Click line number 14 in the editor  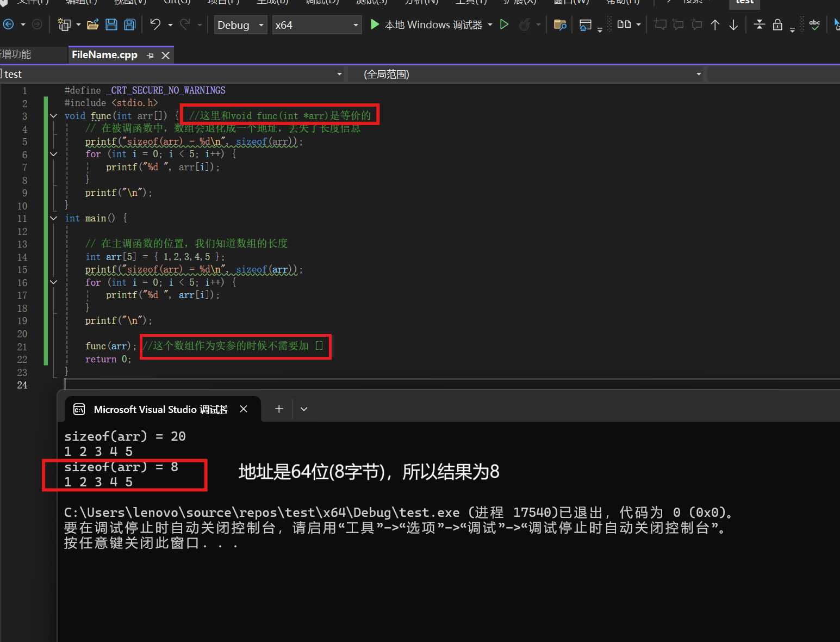point(22,256)
